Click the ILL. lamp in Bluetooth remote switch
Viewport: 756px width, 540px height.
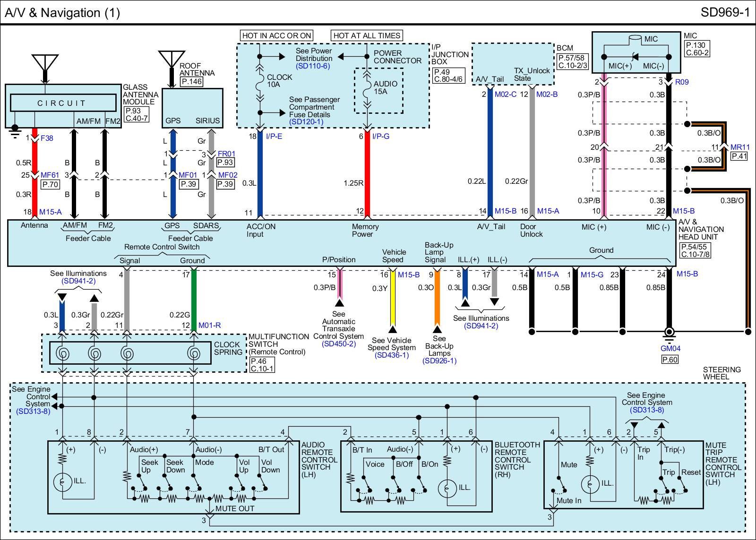446,488
